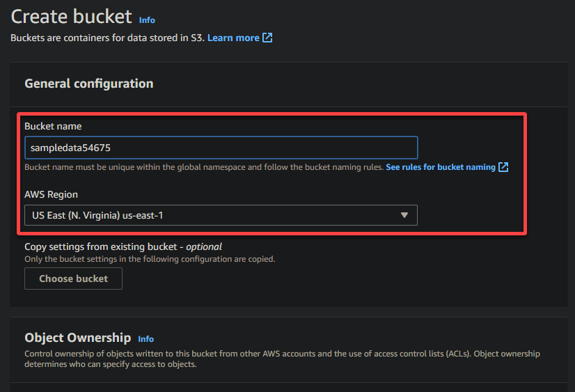Click the Choose bucket button
The height and width of the screenshot is (392, 575).
pos(73,279)
